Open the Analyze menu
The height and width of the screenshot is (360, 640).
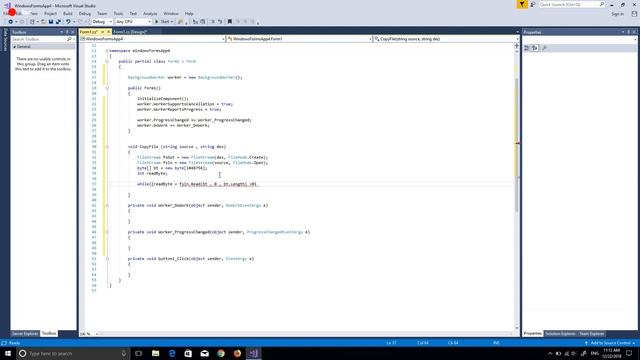click(x=150, y=13)
